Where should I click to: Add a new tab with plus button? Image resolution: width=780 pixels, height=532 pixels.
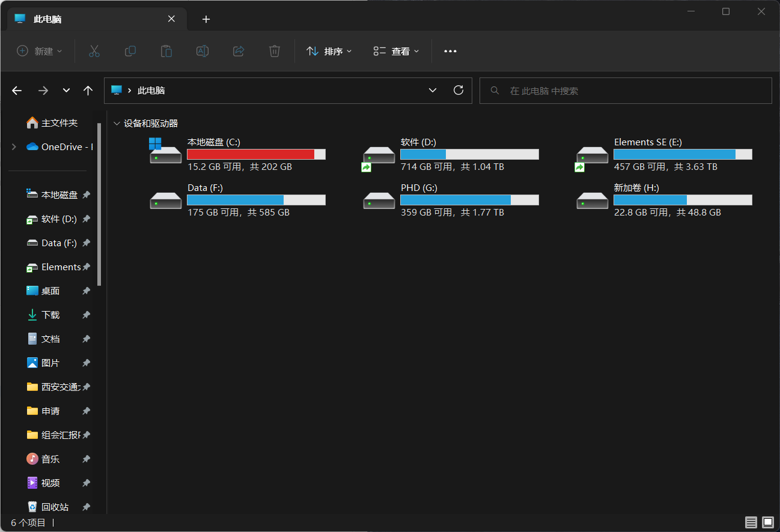(206, 19)
